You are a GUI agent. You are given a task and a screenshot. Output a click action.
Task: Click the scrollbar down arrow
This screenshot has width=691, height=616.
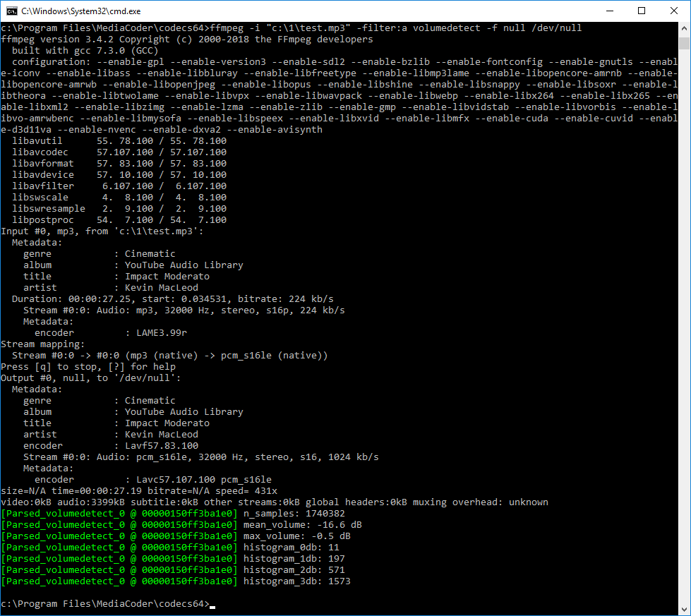point(684,610)
